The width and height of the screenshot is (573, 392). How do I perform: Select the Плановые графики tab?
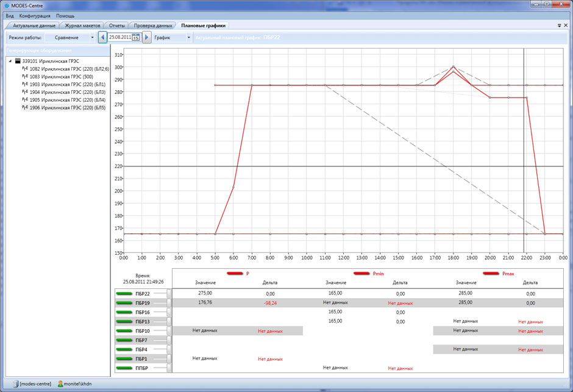pyautogui.click(x=203, y=26)
